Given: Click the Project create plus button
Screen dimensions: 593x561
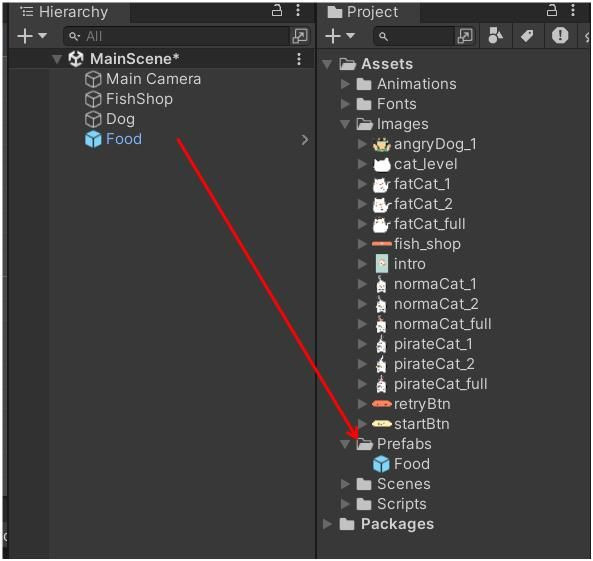Looking at the screenshot, I should [x=333, y=36].
